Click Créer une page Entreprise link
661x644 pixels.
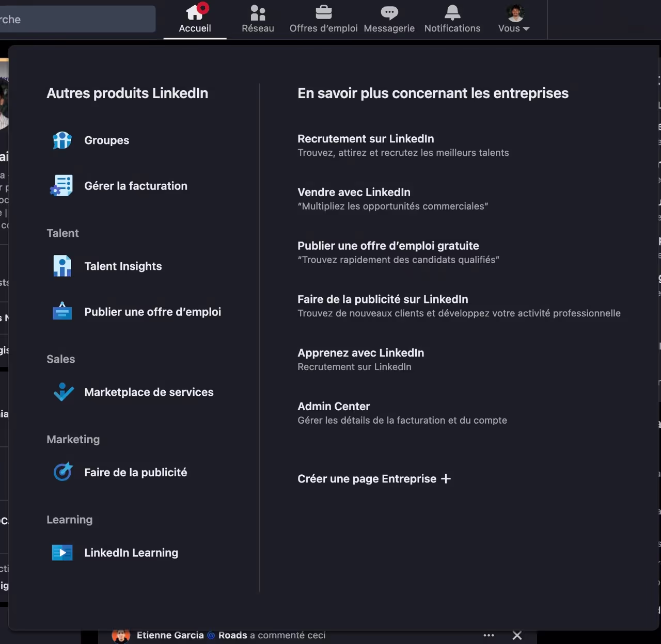coord(374,479)
